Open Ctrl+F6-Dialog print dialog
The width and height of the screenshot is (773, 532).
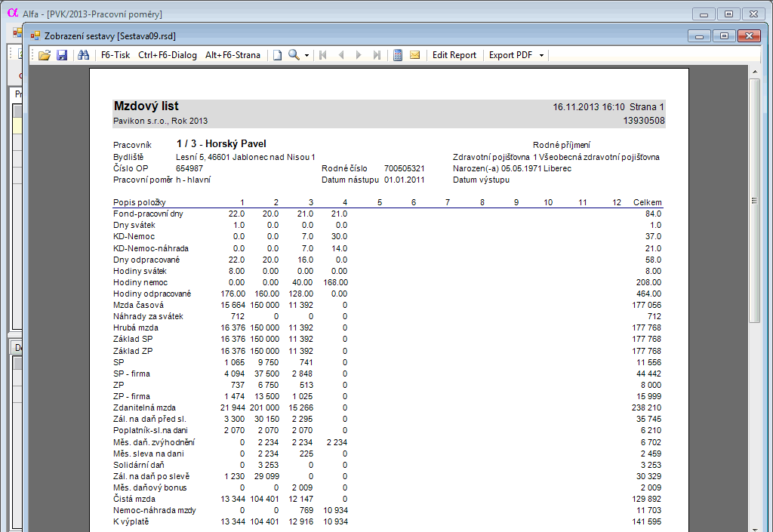[168, 55]
